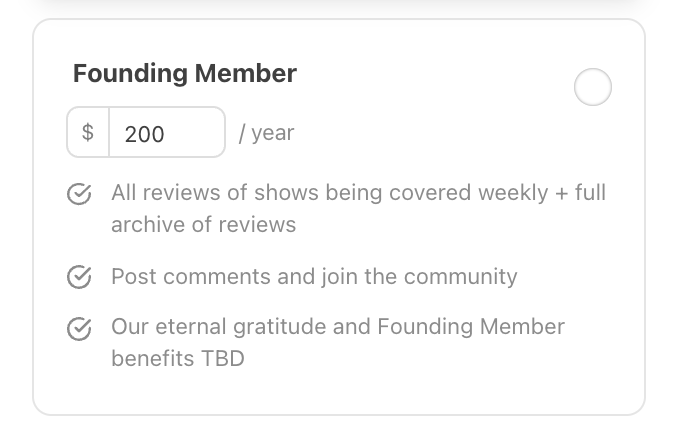Click the 'archive of reviews' text line
Image resolution: width=674 pixels, height=436 pixels.
pyautogui.click(x=204, y=224)
